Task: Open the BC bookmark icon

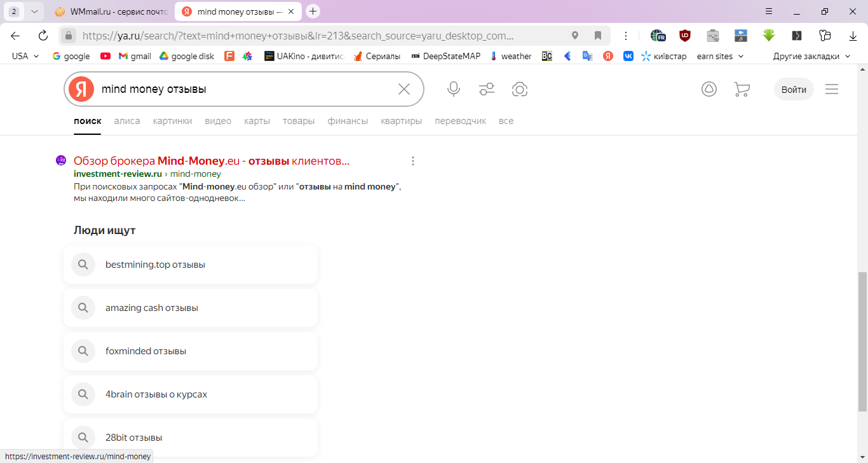Action: point(547,56)
